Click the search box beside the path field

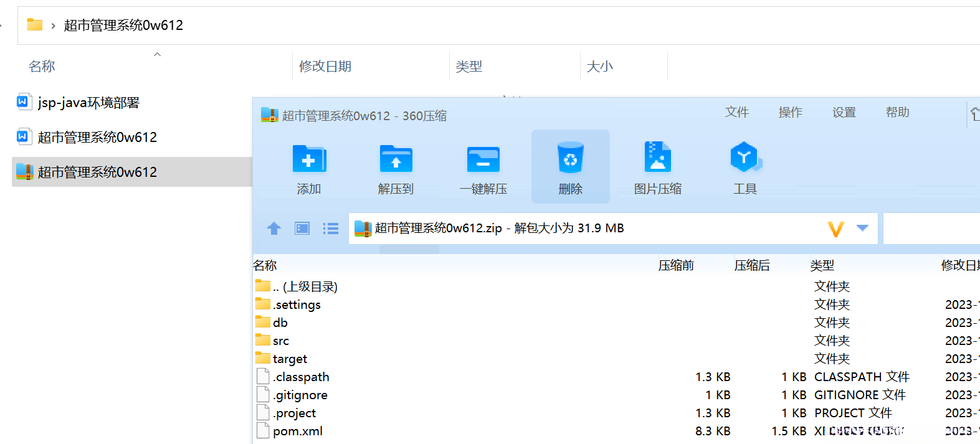[x=932, y=229]
